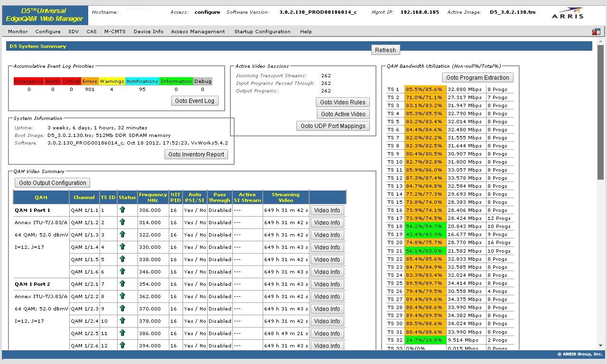Open Video Info for QAM 1/1.1
607x364 pixels.
point(327,210)
